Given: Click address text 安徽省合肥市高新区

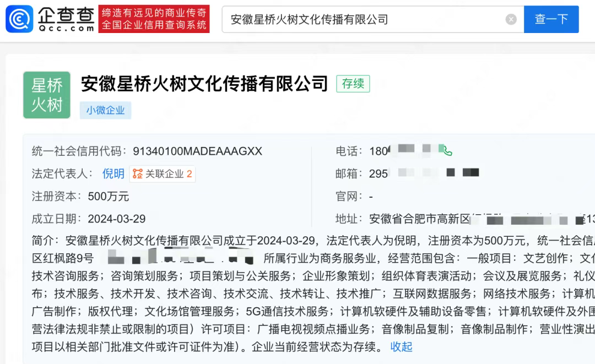Looking at the screenshot, I should pos(420,219).
